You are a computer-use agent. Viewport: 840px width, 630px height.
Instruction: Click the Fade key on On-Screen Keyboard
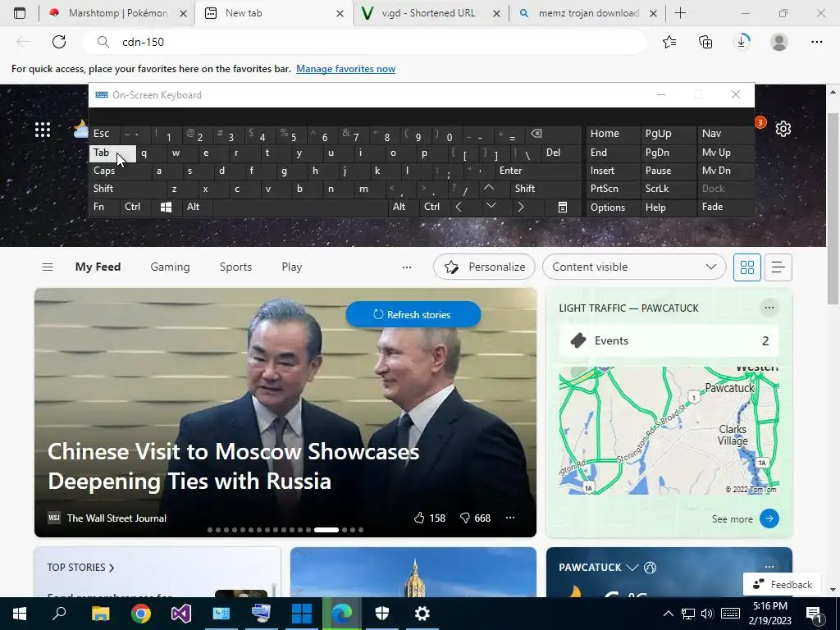(726, 207)
